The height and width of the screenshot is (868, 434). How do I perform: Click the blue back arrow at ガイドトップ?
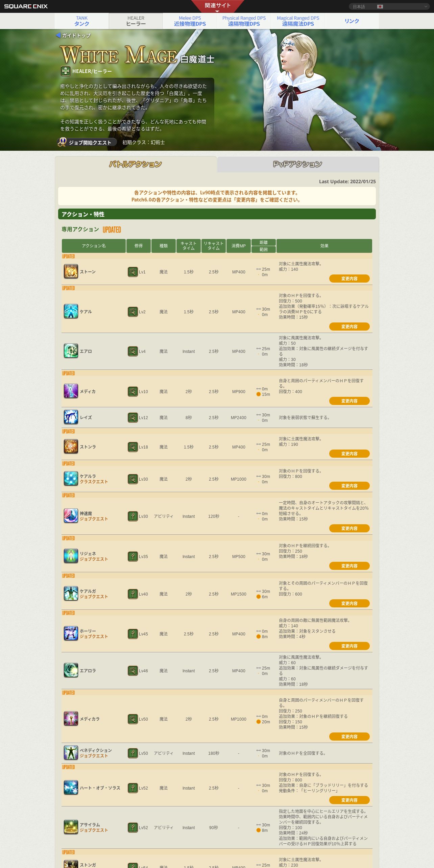58,35
